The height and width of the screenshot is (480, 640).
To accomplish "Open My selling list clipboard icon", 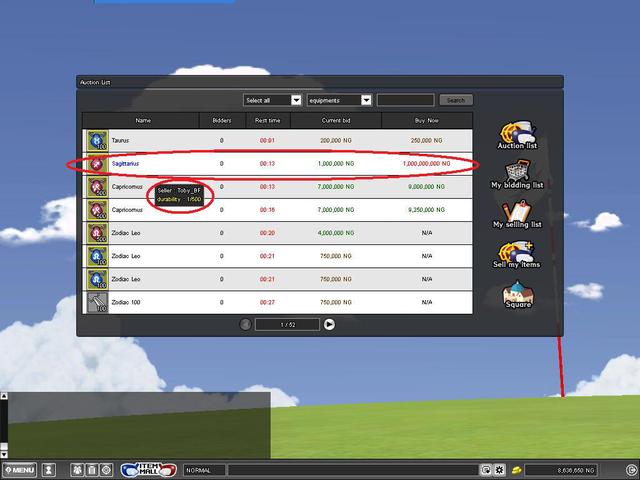I will tap(517, 210).
